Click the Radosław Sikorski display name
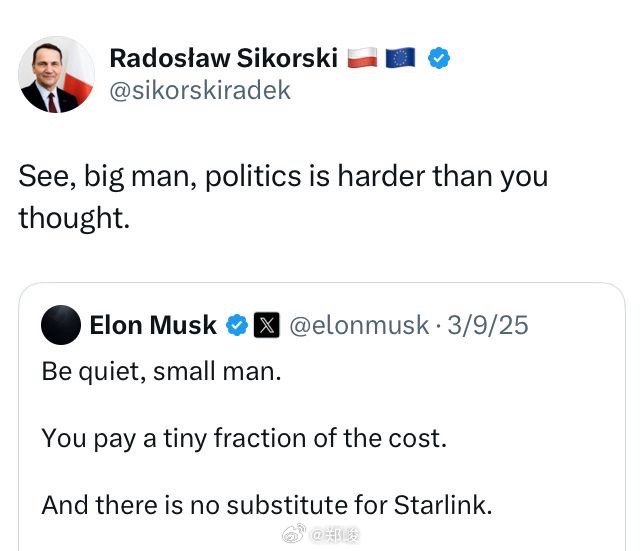 tap(223, 58)
